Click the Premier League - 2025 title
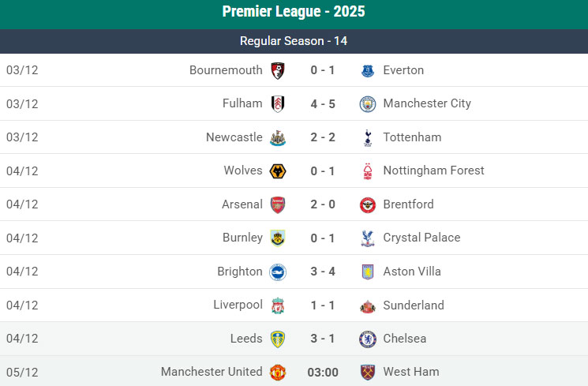 [294, 12]
